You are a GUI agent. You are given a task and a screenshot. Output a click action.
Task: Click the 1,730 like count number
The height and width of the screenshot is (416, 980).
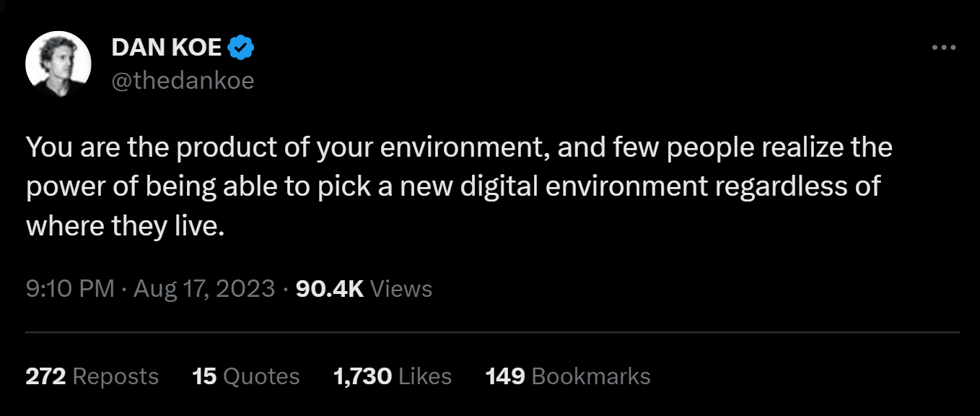point(362,376)
